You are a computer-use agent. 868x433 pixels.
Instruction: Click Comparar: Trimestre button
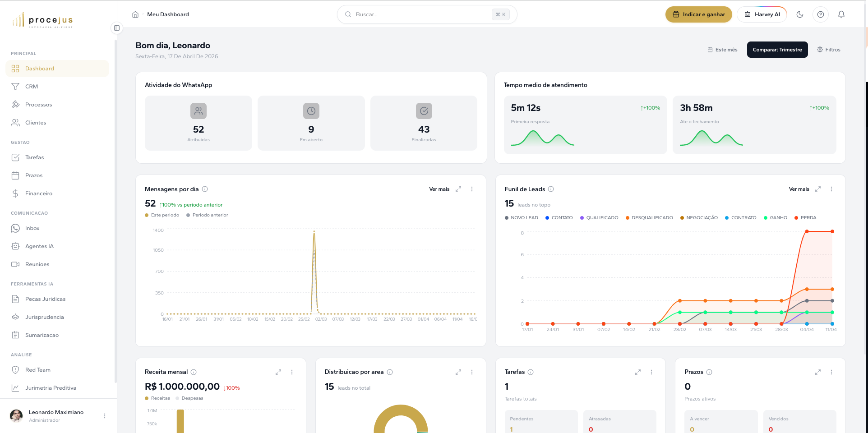pyautogui.click(x=777, y=50)
